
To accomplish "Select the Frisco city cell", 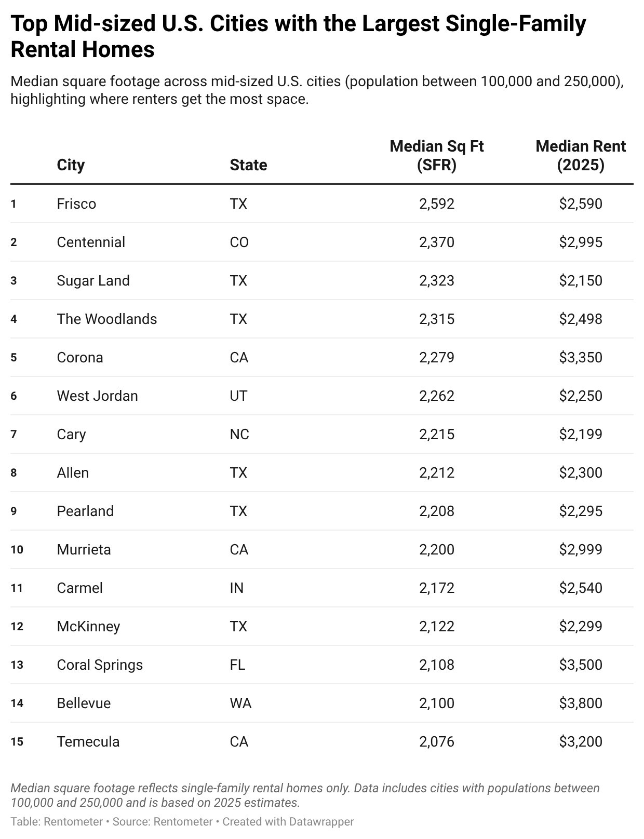I will 76,204.
